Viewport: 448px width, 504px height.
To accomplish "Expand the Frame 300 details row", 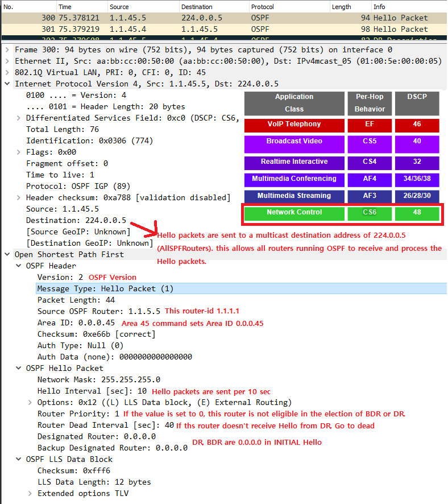I will [7, 50].
